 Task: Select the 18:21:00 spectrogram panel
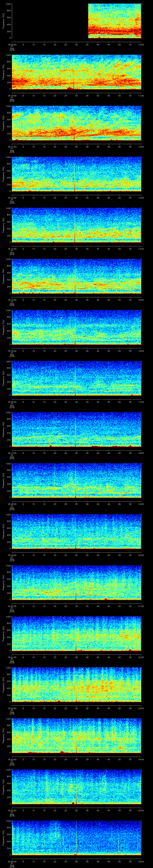tap(77, 633)
